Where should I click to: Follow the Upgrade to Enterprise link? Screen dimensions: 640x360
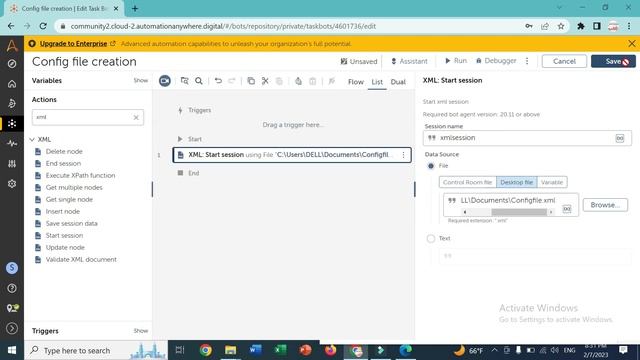click(x=73, y=44)
